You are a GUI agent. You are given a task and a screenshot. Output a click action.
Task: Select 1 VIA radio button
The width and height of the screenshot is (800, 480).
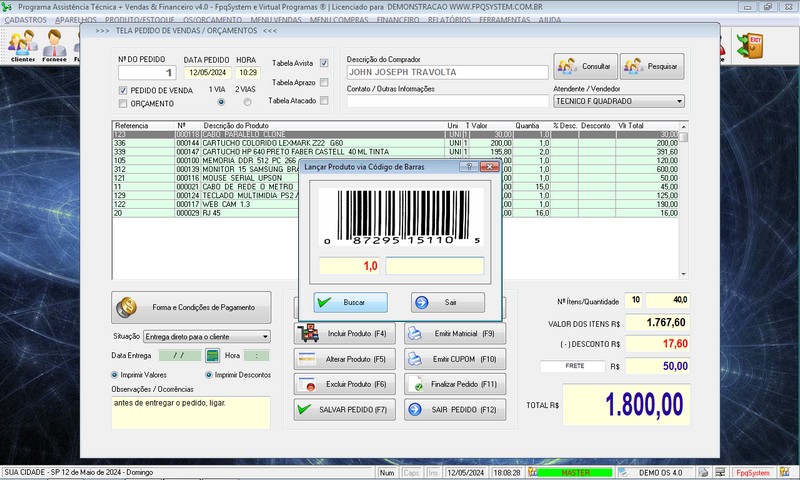click(x=221, y=102)
